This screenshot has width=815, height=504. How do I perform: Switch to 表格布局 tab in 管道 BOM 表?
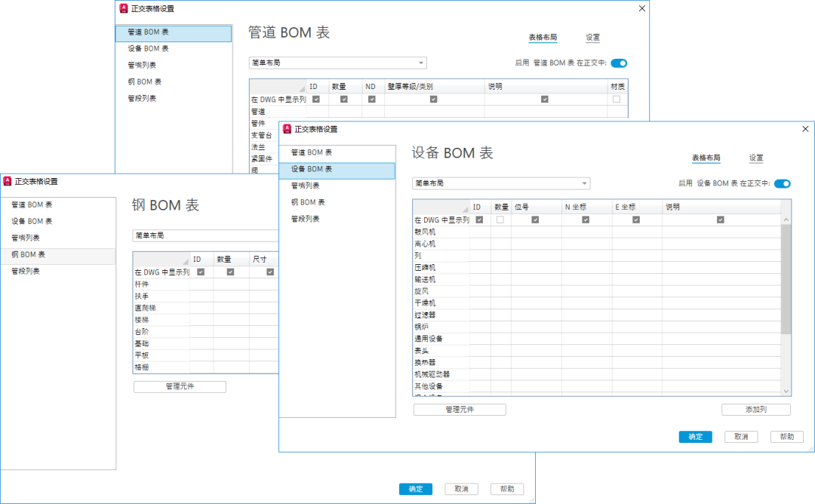[x=543, y=38]
